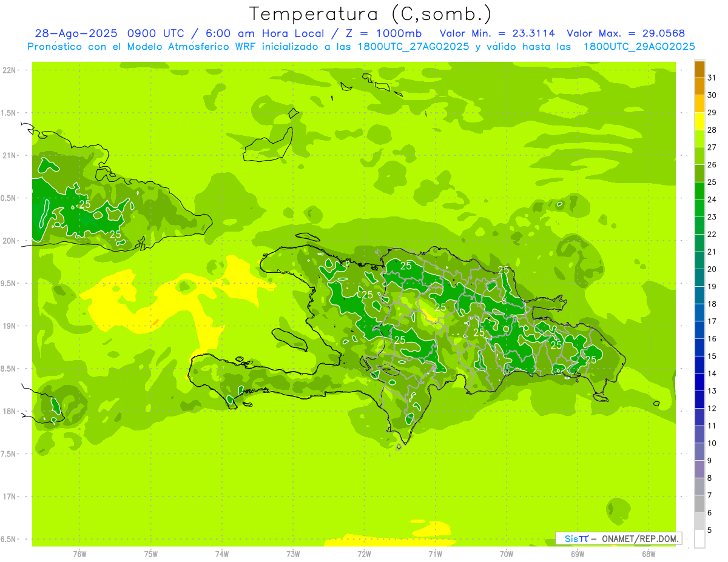Screen dimensions: 728x562
Task: Select 'Valor Max. = 29.0568'
Action: click(625, 33)
